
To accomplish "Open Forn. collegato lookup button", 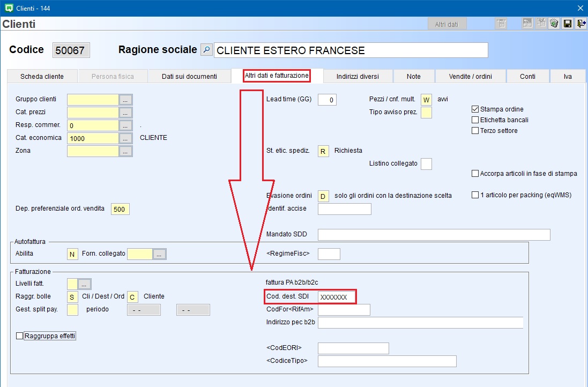I will click(159, 254).
